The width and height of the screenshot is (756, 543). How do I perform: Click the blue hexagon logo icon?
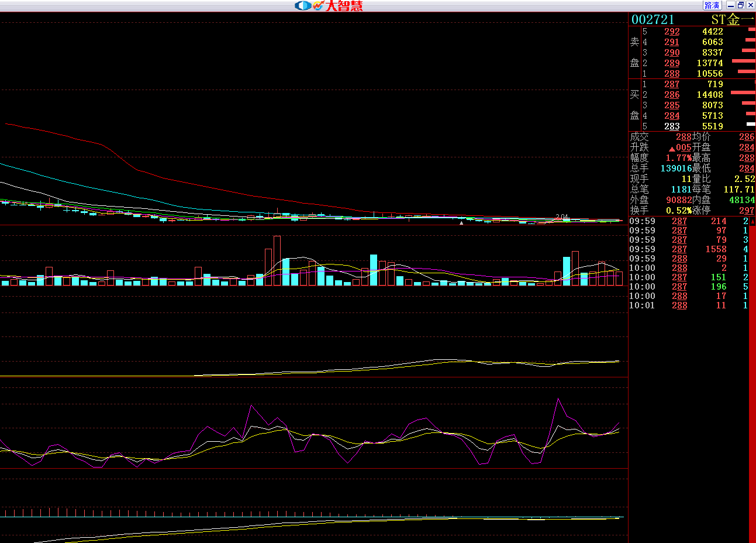pyautogui.click(x=303, y=5)
